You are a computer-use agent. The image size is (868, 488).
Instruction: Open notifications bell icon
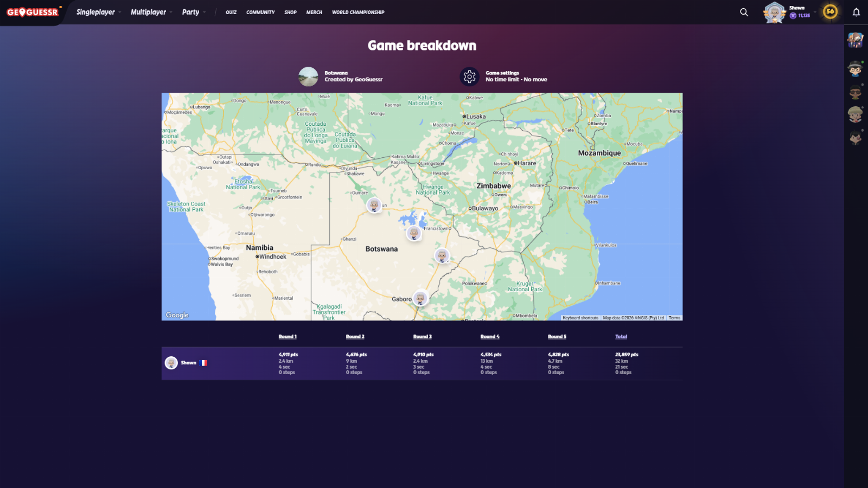[x=856, y=12]
